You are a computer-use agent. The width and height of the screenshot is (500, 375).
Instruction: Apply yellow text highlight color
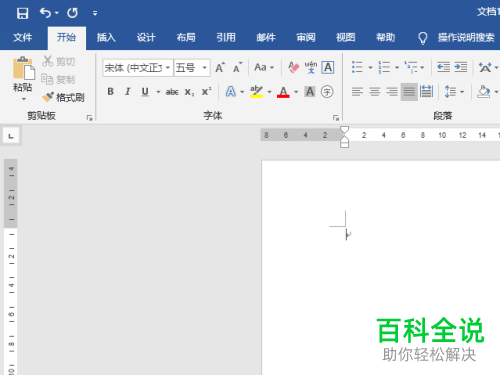click(257, 91)
